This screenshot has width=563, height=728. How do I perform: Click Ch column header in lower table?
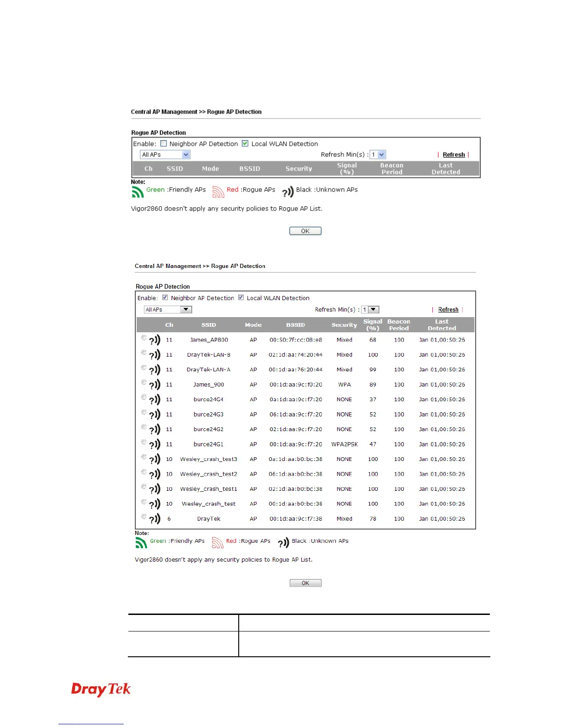pyautogui.click(x=169, y=325)
